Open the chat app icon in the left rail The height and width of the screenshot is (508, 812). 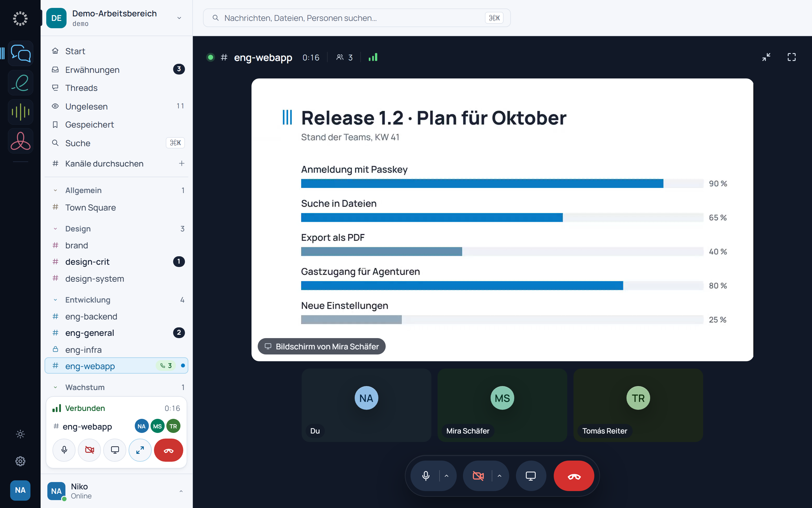(x=21, y=53)
